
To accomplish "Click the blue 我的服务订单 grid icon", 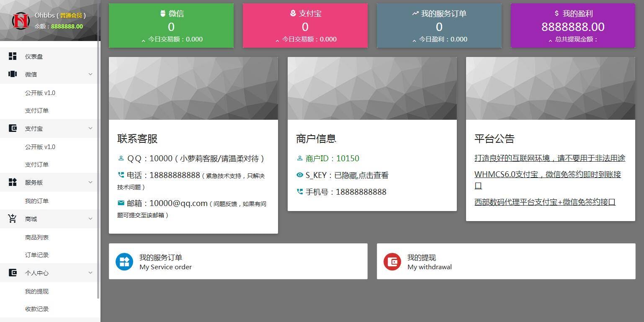I will [124, 261].
